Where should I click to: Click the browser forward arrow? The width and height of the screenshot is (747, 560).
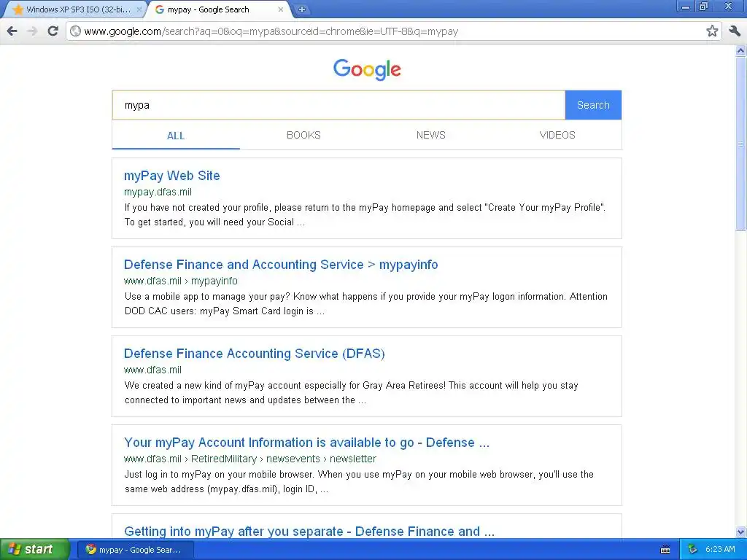pos(32,31)
